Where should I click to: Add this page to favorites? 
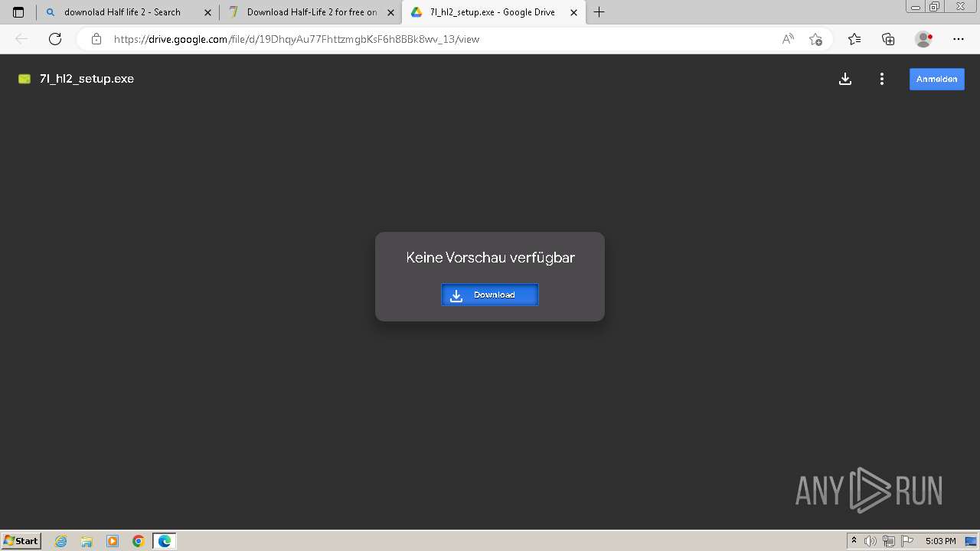815,39
